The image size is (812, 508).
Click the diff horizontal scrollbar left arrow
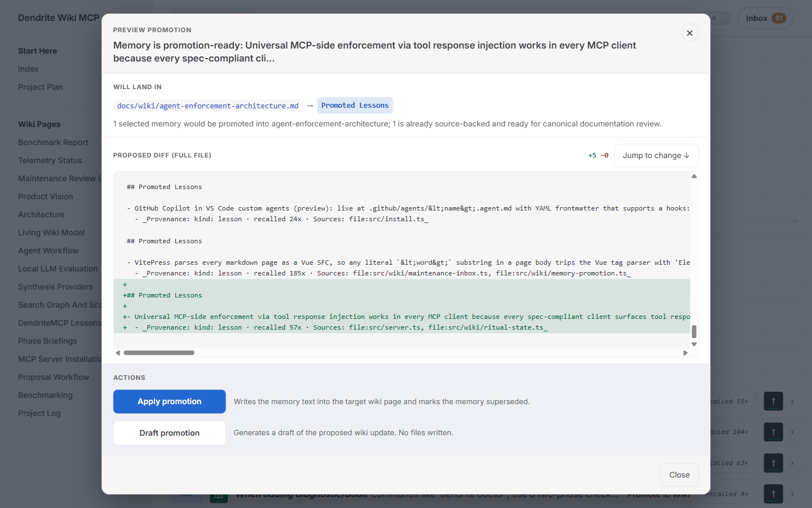pyautogui.click(x=118, y=353)
